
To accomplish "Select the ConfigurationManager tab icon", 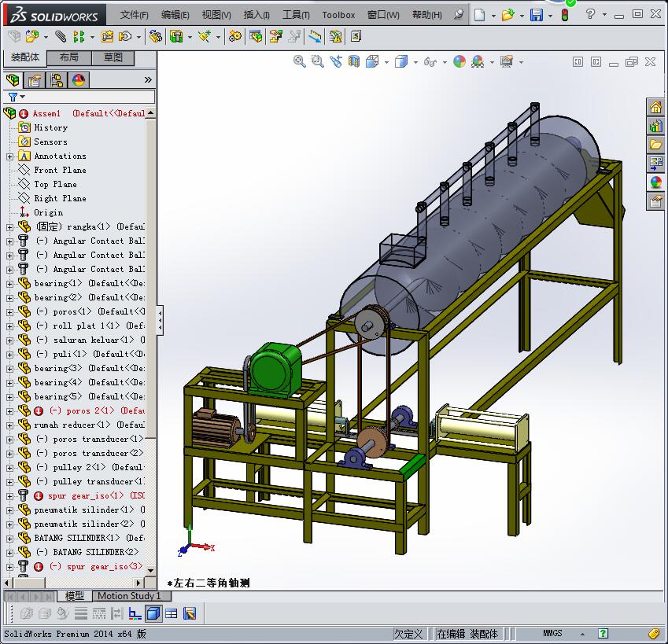I will point(56,79).
